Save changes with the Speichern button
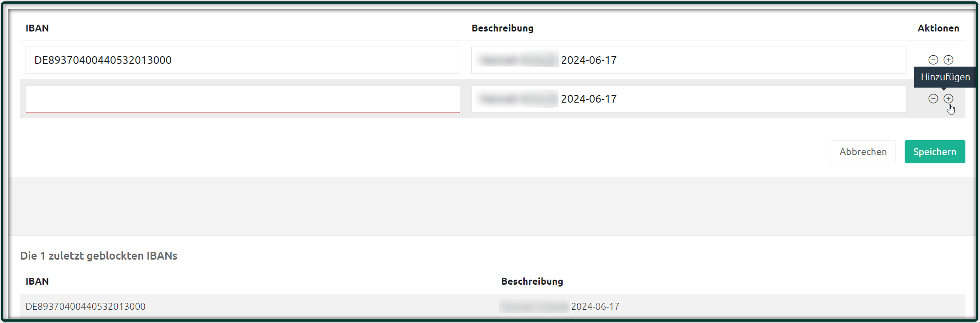 935,151
